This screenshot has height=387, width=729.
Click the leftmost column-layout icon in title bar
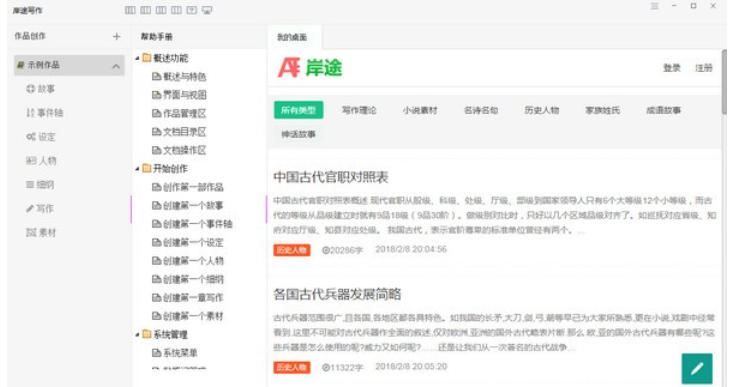coord(130,10)
